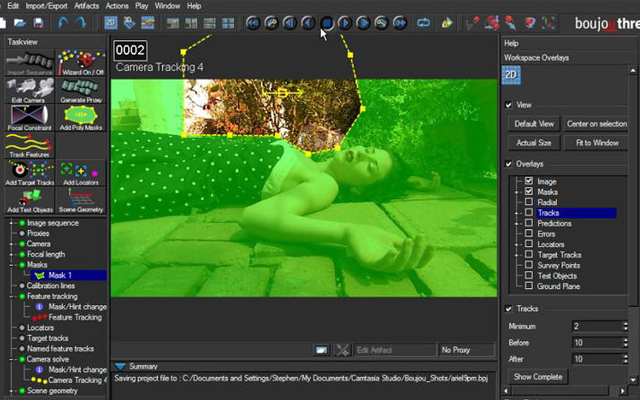Toggle the View section checkbox

click(509, 105)
